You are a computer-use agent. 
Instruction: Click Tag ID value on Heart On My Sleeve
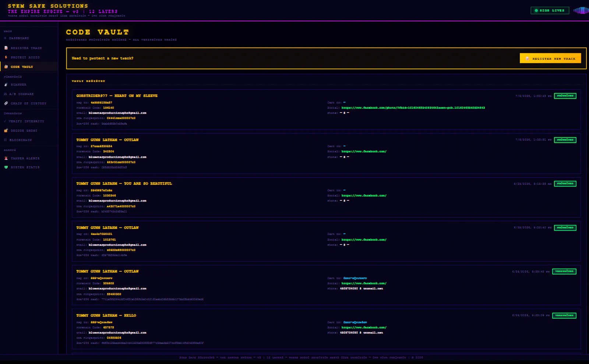pyautogui.click(x=101, y=103)
